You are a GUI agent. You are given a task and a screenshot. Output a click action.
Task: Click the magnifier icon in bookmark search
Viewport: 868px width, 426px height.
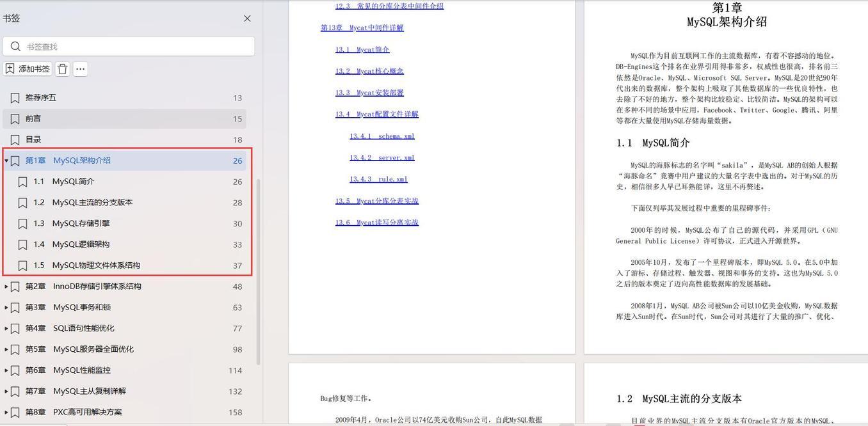pyautogui.click(x=16, y=46)
